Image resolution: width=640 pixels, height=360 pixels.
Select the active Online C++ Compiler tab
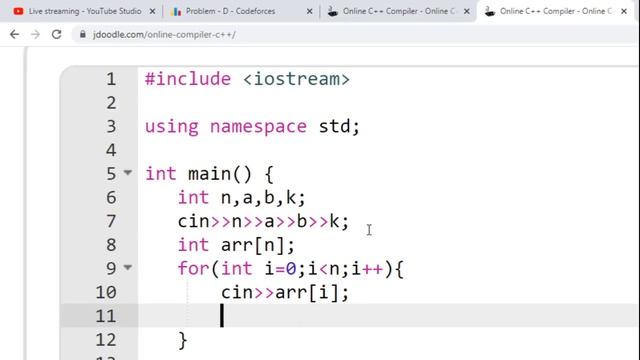coord(555,11)
